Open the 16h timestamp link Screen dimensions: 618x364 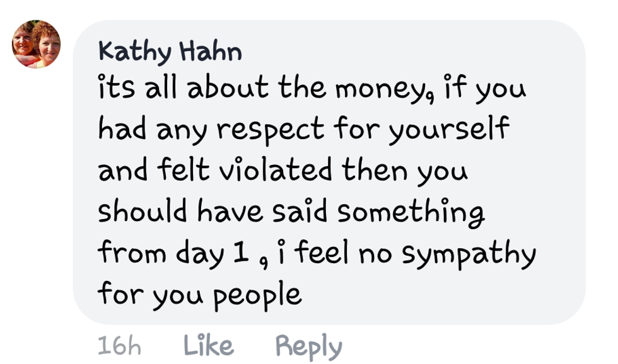click(119, 346)
